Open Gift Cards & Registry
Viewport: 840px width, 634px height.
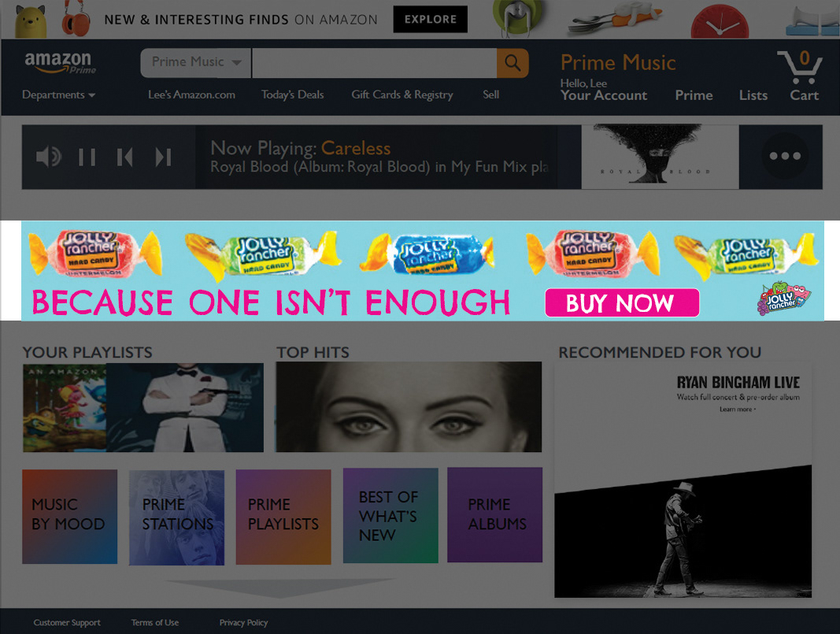[401, 95]
